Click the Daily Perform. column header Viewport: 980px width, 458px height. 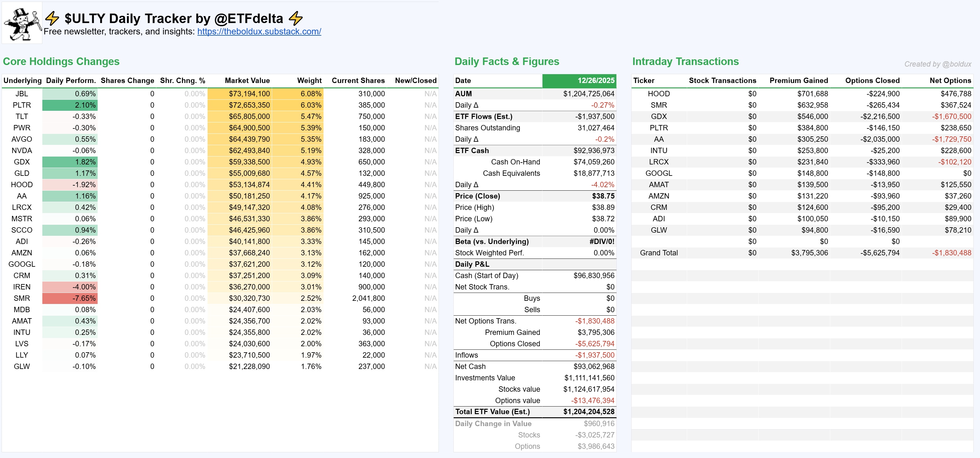(71, 80)
